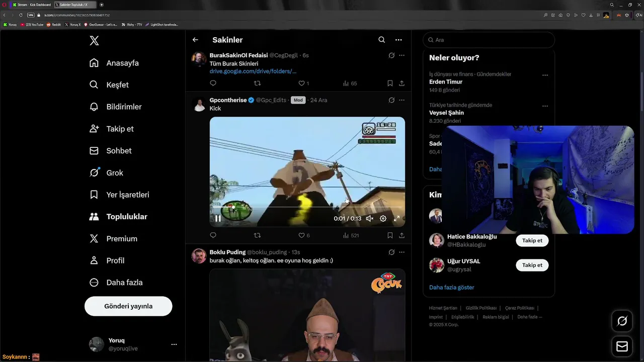
Task: Open the floating Grok button at bottom right
Action: point(622,321)
